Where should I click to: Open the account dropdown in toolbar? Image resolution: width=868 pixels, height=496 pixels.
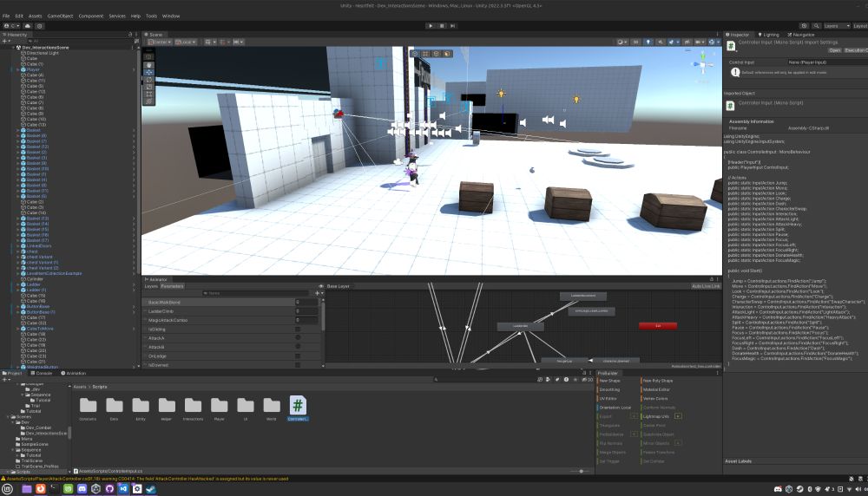11,26
